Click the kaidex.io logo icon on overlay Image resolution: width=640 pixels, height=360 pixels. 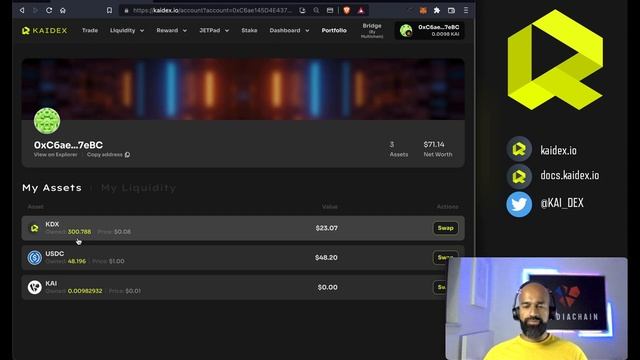pyautogui.click(x=519, y=149)
